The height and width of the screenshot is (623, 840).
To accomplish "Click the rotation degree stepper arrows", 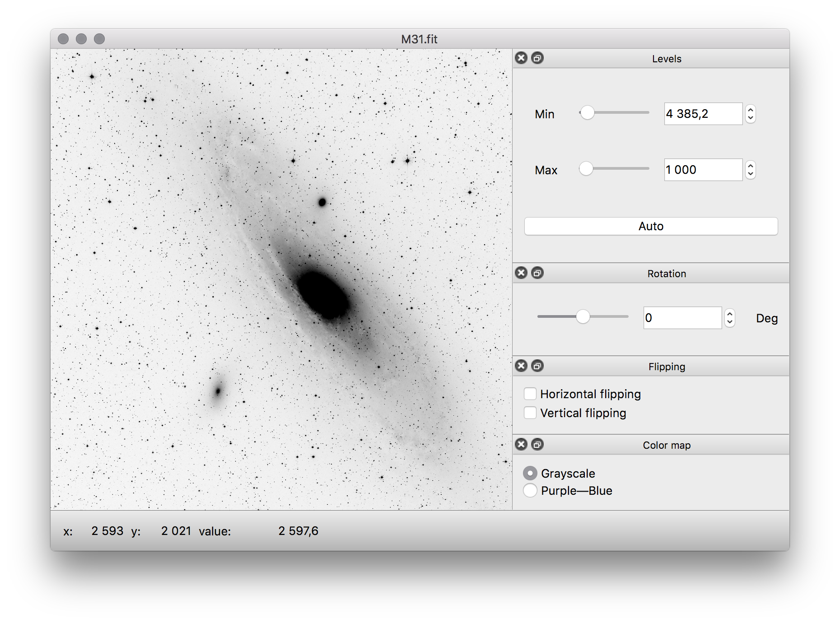I will pyautogui.click(x=730, y=318).
